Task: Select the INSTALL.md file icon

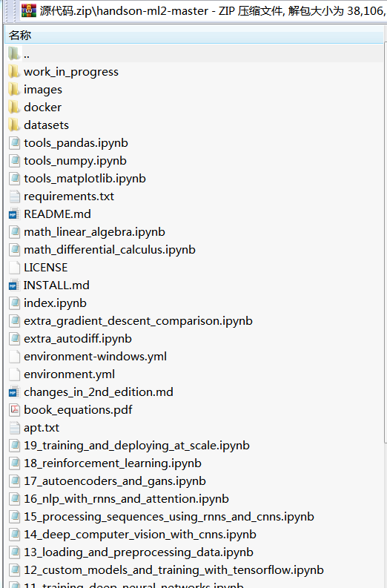Action: tap(14, 285)
